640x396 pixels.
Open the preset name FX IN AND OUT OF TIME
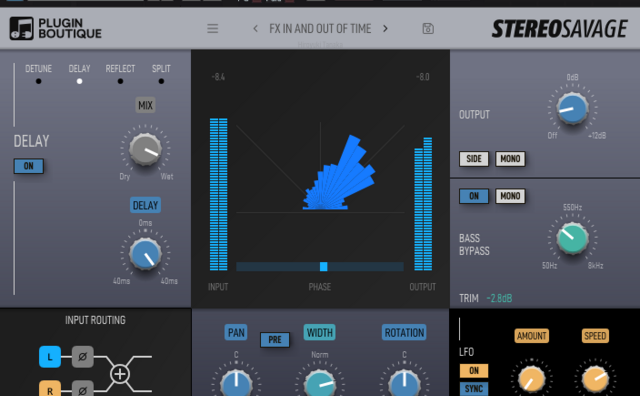click(320, 29)
